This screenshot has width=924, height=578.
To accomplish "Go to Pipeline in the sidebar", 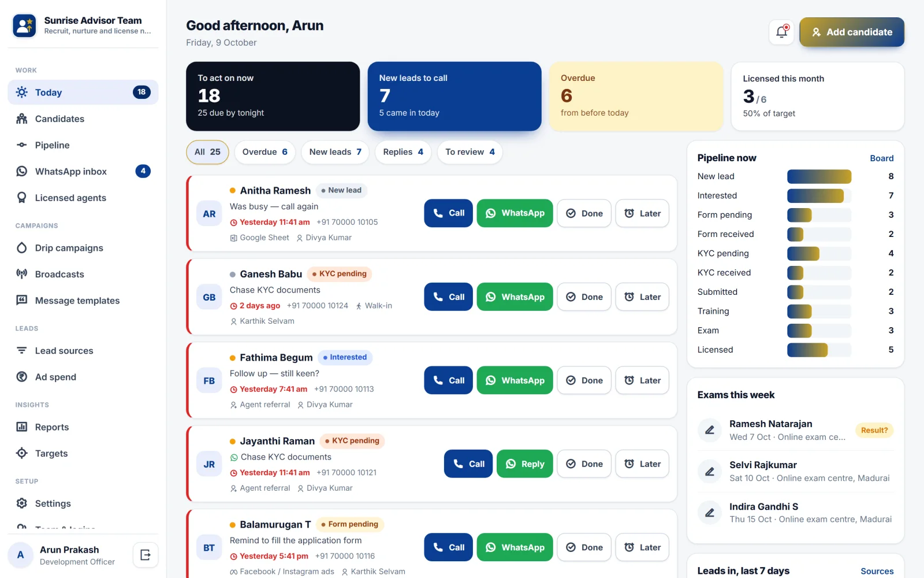I will 83,145.
